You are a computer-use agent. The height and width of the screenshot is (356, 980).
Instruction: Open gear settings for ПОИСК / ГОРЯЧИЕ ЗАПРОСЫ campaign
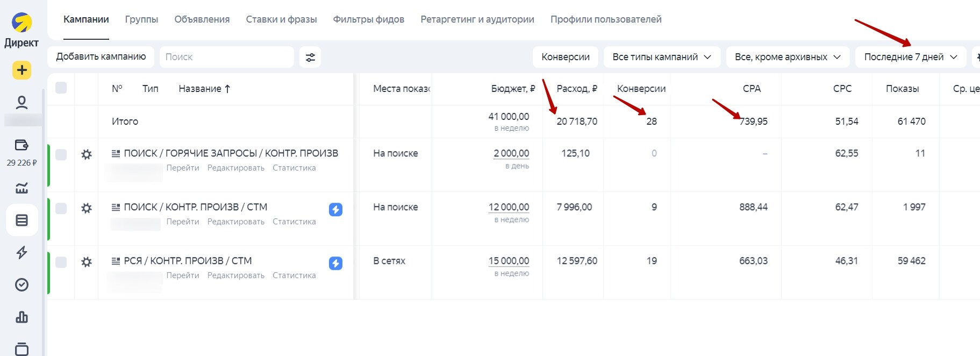pos(86,155)
